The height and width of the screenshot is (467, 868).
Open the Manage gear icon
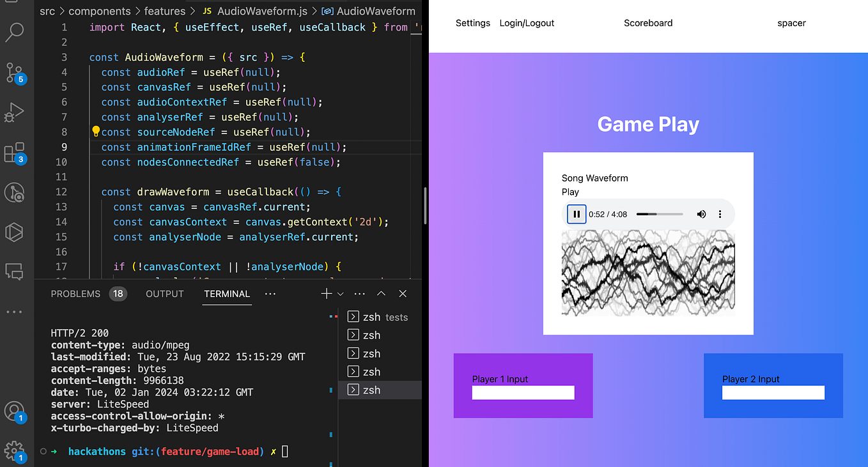[14, 450]
